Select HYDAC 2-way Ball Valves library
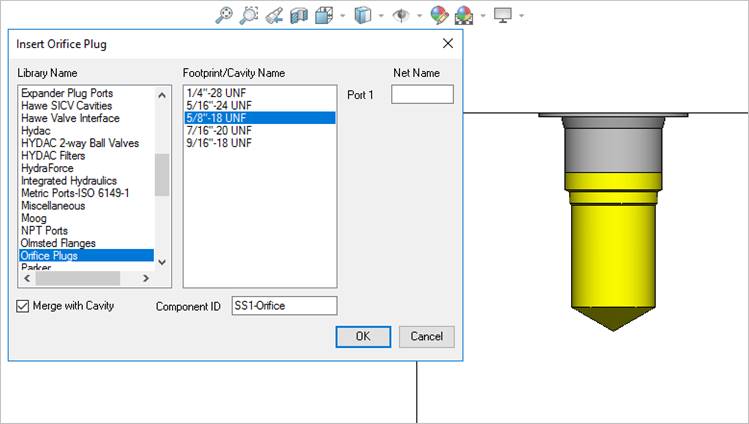The height and width of the screenshot is (424, 749). tap(80, 143)
